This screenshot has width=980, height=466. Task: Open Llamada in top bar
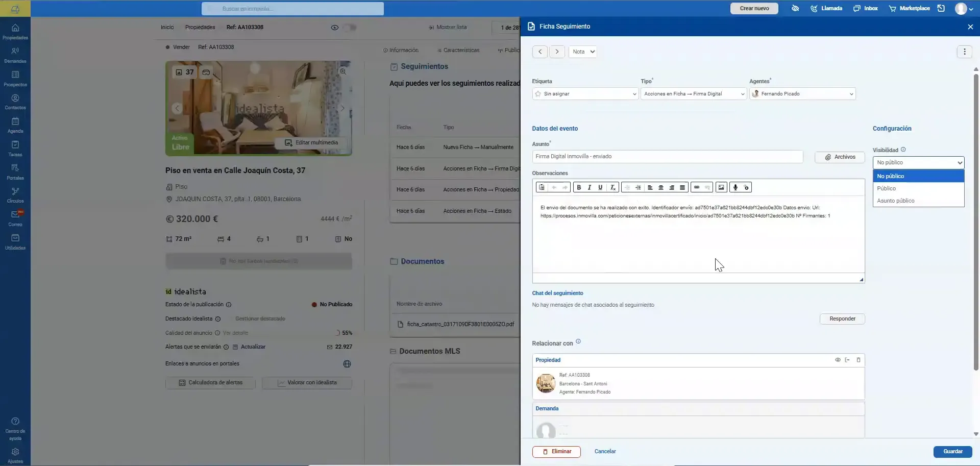pos(826,8)
